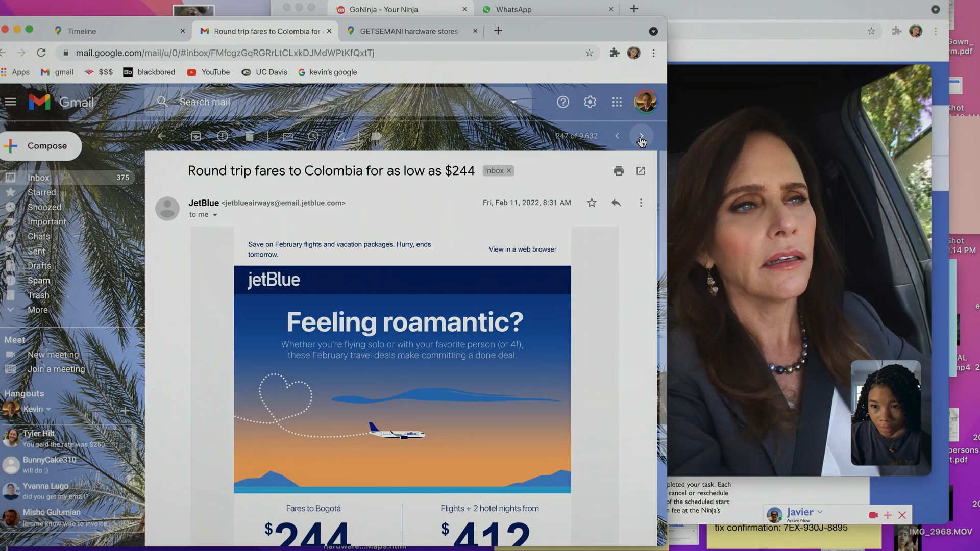
Task: Open email in new window
Action: click(x=641, y=171)
